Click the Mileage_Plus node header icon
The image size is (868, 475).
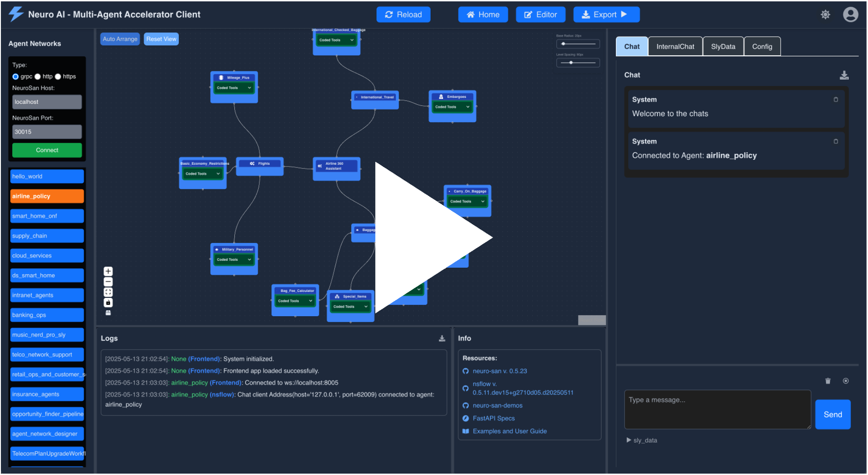221,78
